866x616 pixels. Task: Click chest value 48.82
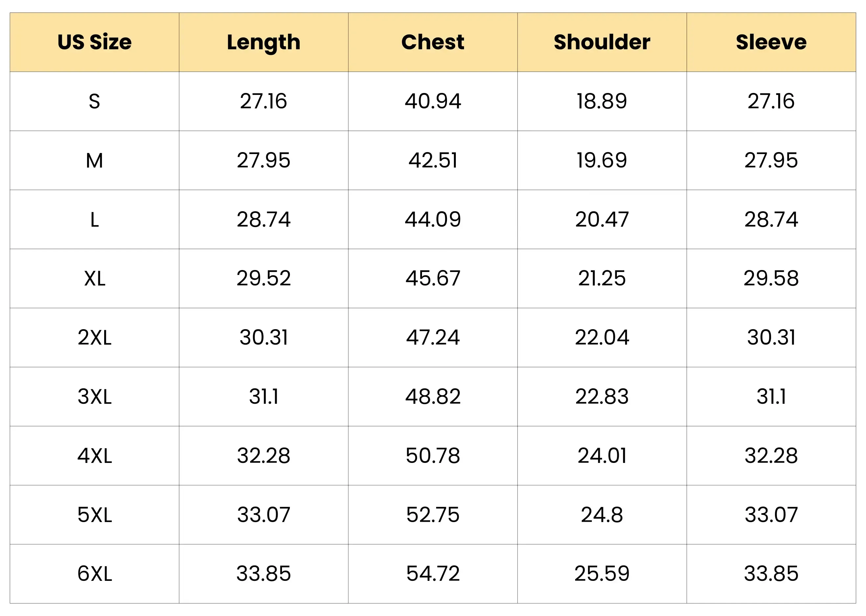point(433,397)
